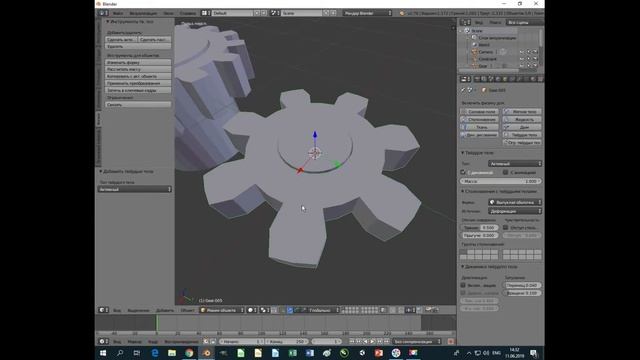Click the Gear object icon in the outliner
640x360 pixels.
tap(474, 66)
